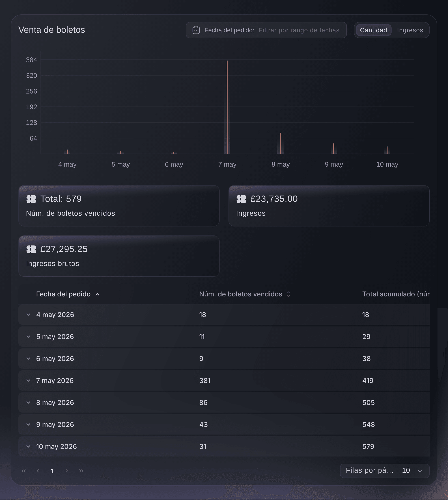
Task: Click ticket icon beside £23,735.00 Ingresos
Action: pos(241,199)
